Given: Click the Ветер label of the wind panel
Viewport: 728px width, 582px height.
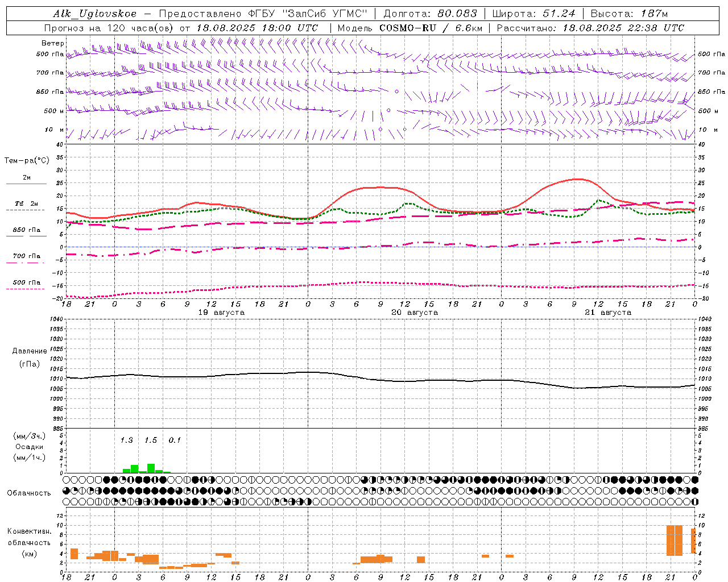Looking at the screenshot, I should [53, 43].
